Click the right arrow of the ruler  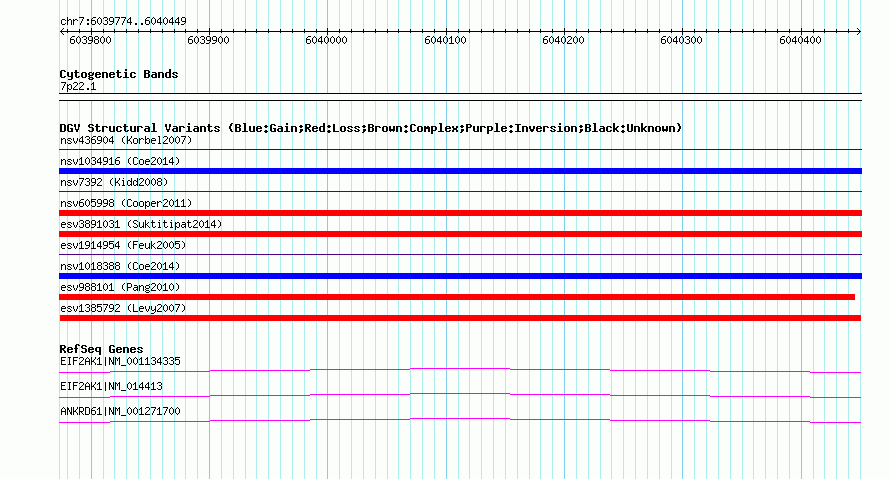coord(859,32)
